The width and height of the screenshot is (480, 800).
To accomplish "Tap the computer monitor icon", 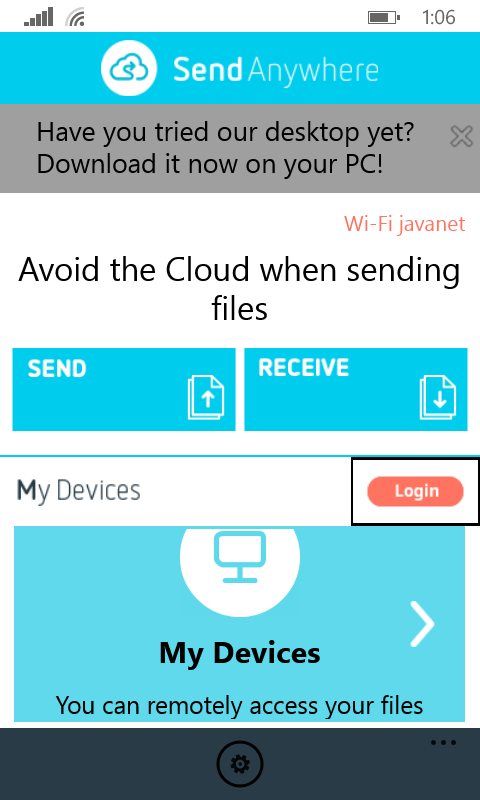I will point(240,557).
